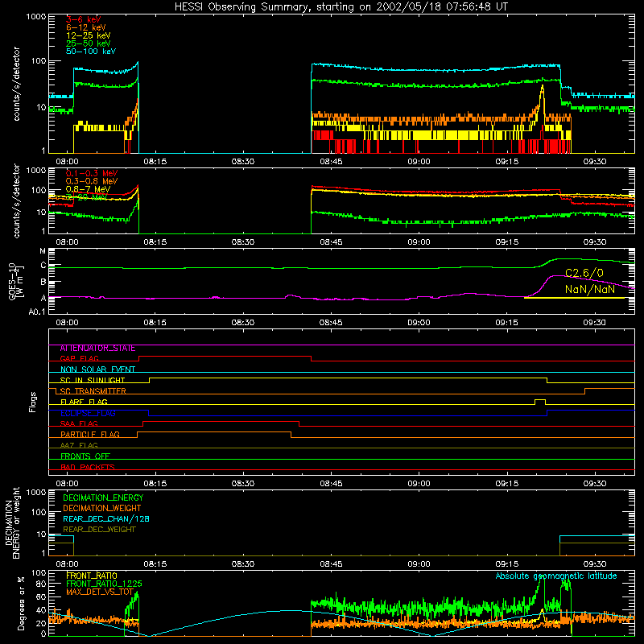Select the SC_TRANSMITTER flag label

pos(93,391)
